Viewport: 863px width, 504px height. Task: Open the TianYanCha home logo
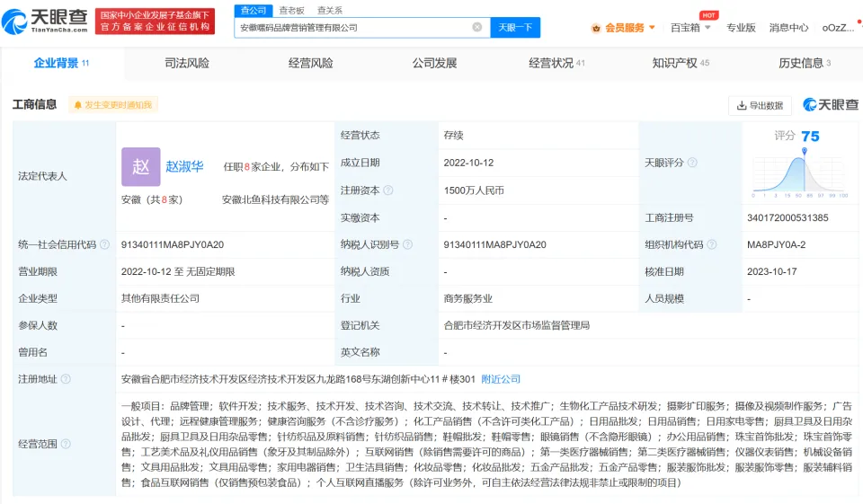(45, 21)
